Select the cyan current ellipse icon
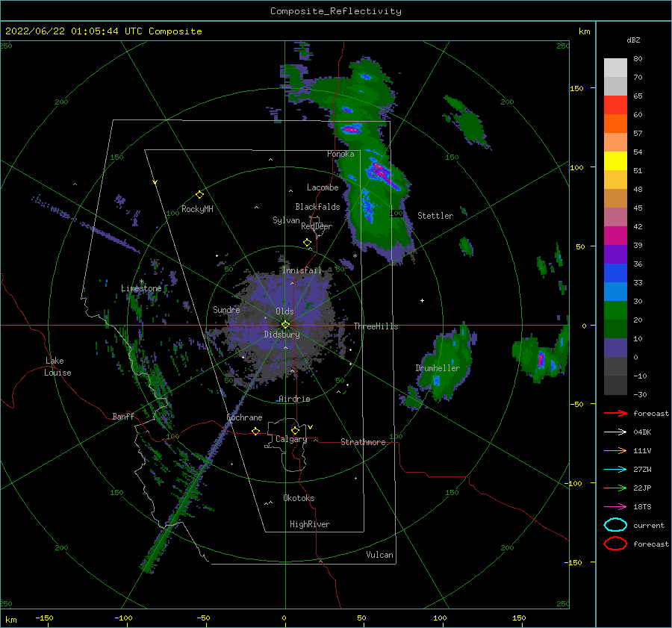The width and height of the screenshot is (672, 628). (615, 525)
